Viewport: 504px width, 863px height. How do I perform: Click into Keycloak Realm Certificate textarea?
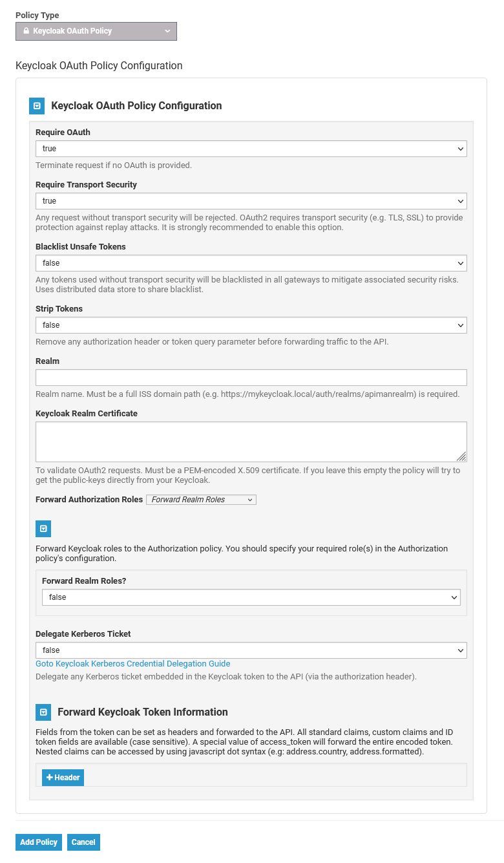point(251,441)
